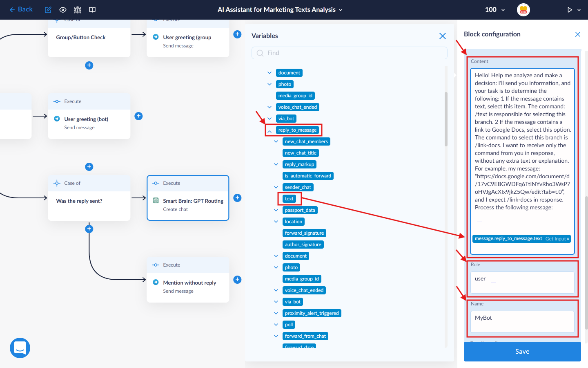Click GPT icon in Smart Brain block
Screen dimensions: 588x368
(x=156, y=200)
